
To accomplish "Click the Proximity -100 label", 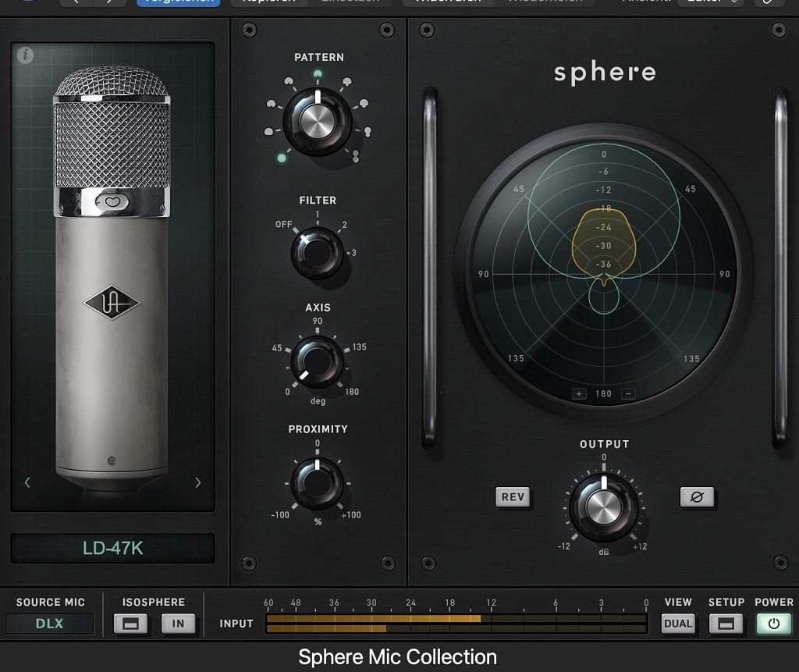I will pos(280,515).
